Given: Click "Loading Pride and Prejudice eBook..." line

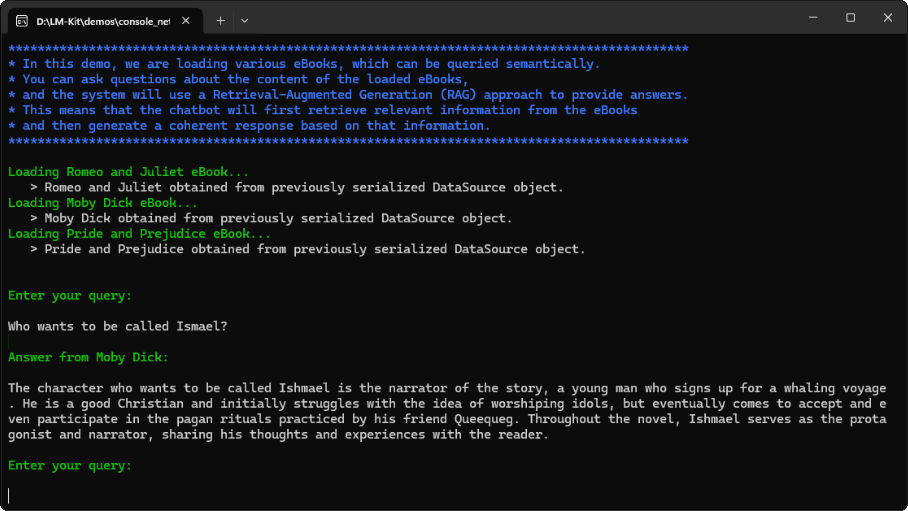Looking at the screenshot, I should point(139,233).
